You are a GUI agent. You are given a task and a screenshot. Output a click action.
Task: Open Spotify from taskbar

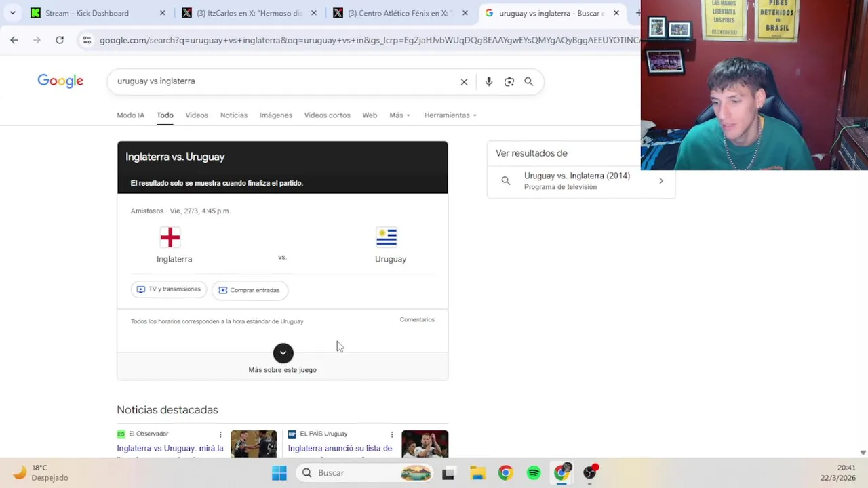[x=534, y=473]
